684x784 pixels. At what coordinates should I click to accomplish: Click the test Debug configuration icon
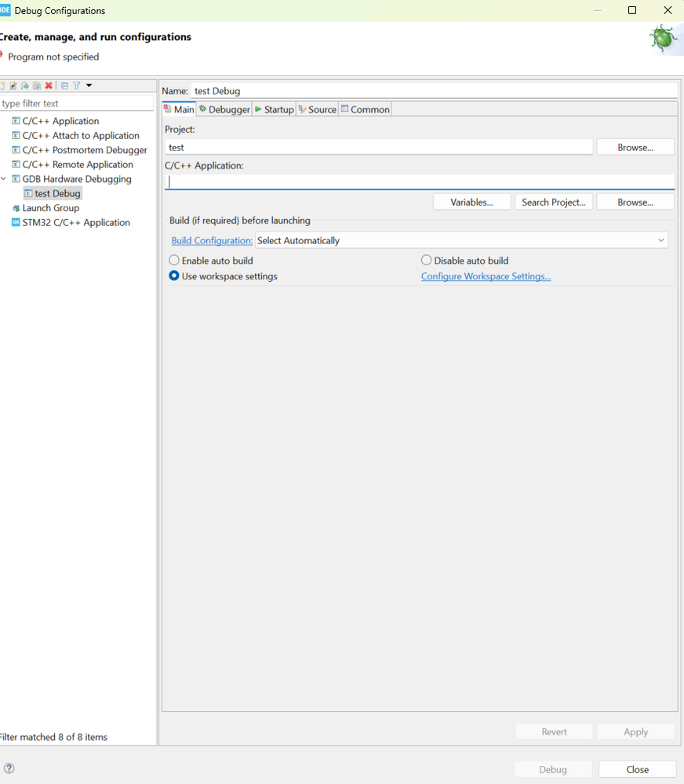[x=28, y=193]
